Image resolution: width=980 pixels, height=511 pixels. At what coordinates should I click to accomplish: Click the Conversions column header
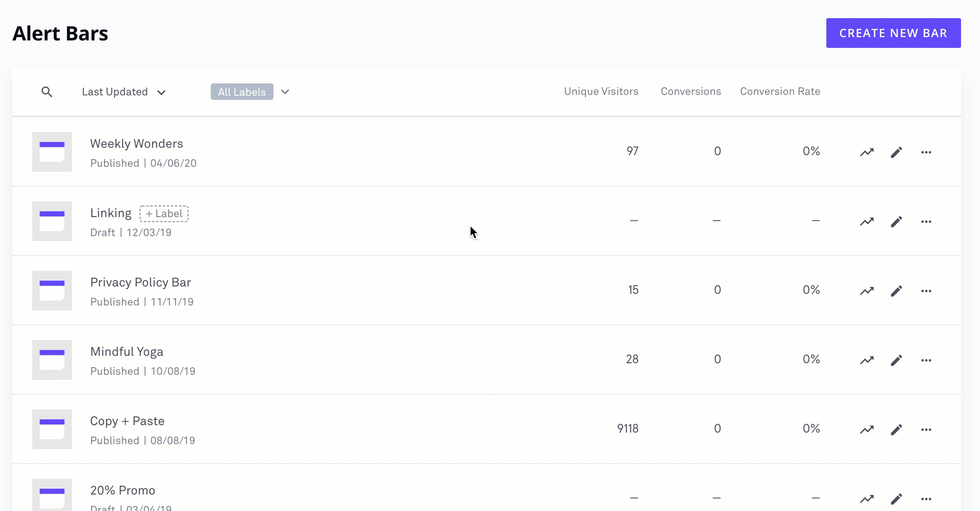click(x=691, y=92)
